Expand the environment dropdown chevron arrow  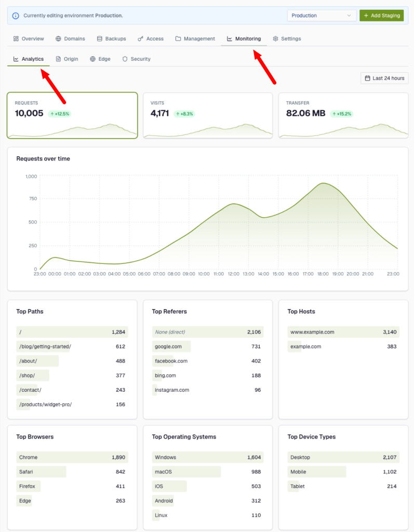349,16
